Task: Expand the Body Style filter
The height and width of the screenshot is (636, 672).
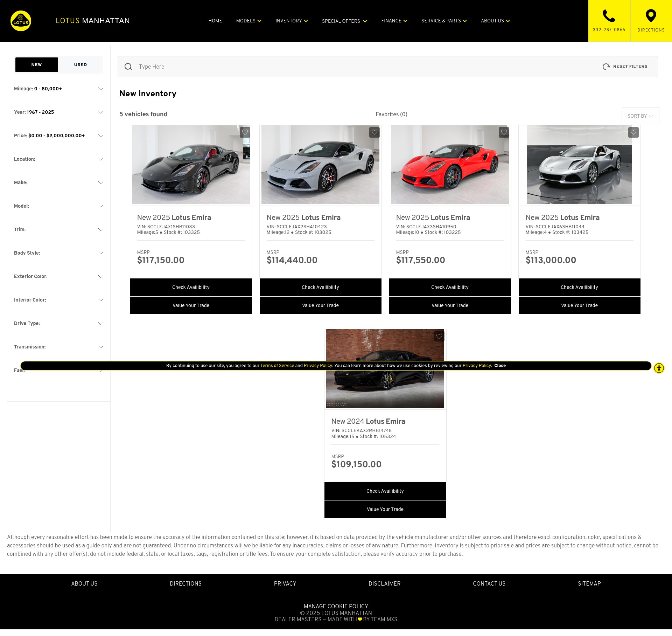Action: click(58, 253)
